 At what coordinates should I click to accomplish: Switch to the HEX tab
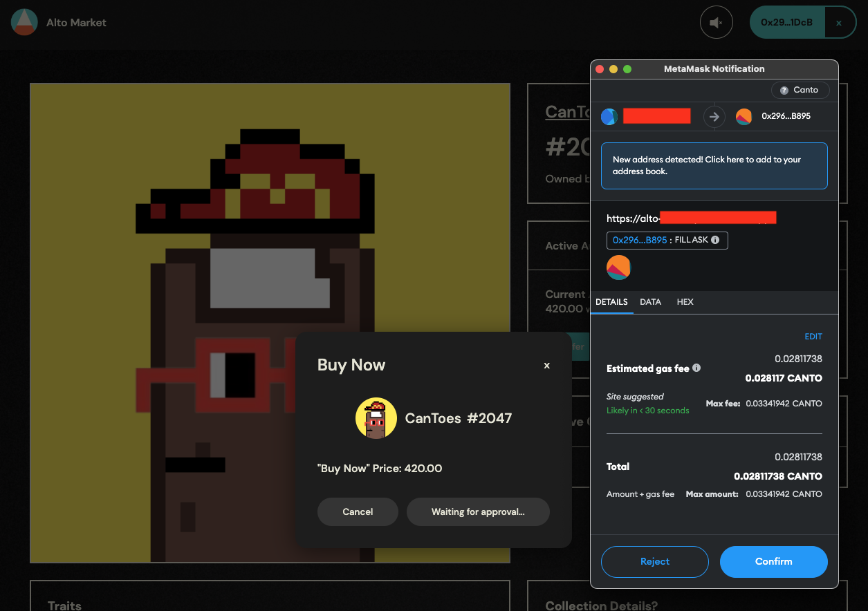685,302
